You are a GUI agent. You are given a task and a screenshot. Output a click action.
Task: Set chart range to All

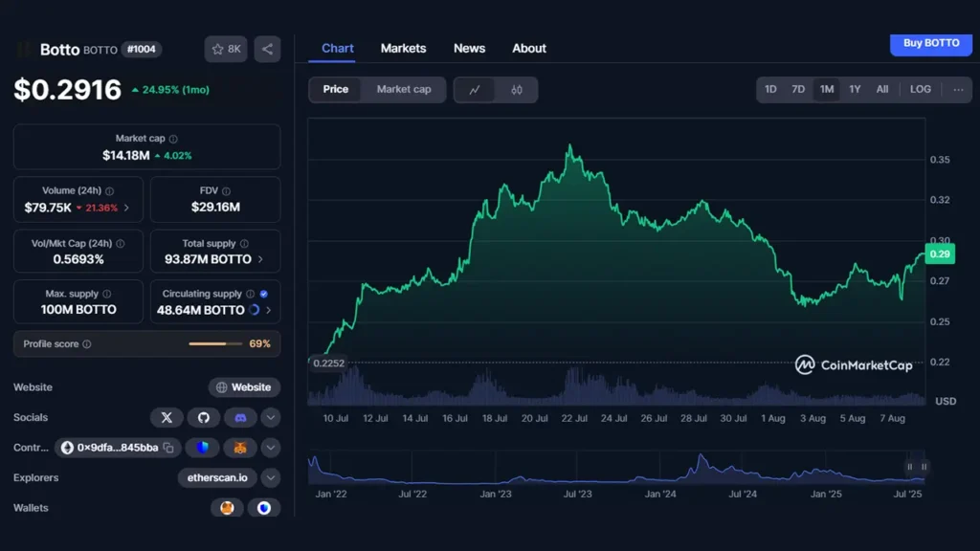pos(881,89)
